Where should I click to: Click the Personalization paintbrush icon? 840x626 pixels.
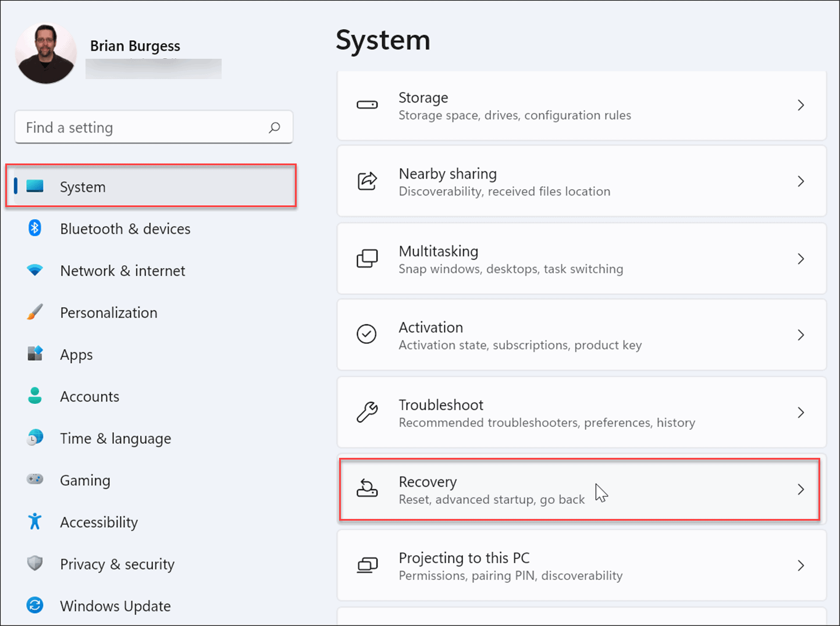click(35, 312)
